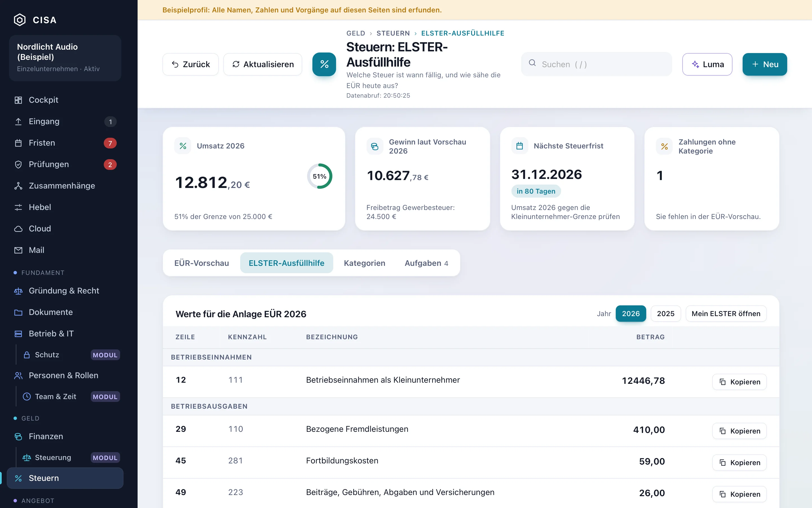Viewport: 812px width, 508px height.
Task: Click the teal percent header icon
Action: 324,64
